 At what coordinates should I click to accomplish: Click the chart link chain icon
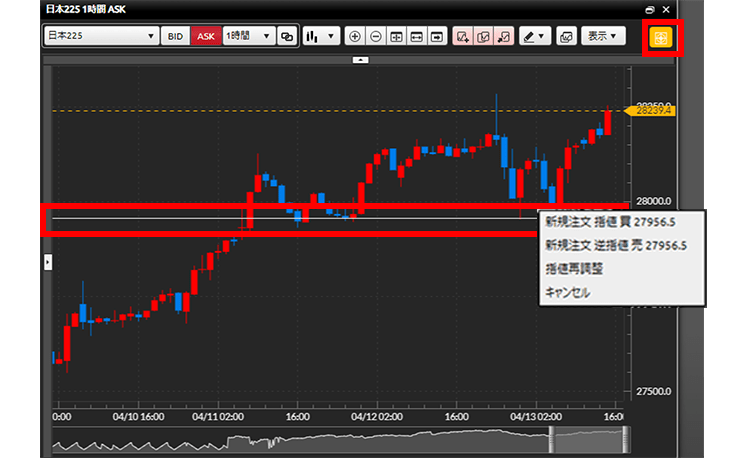tap(287, 36)
